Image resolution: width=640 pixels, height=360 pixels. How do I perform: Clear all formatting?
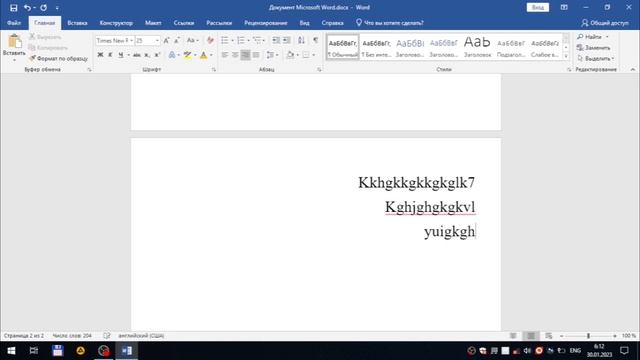(210, 40)
